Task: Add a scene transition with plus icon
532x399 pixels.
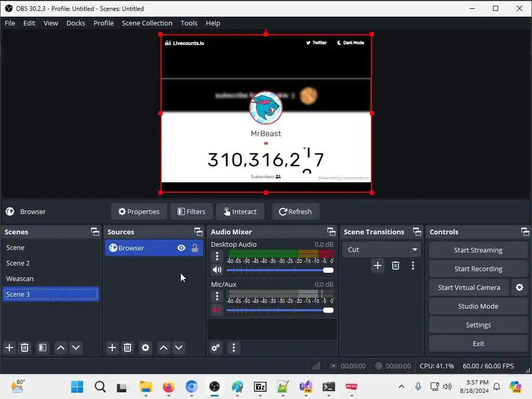Action: pos(378,265)
